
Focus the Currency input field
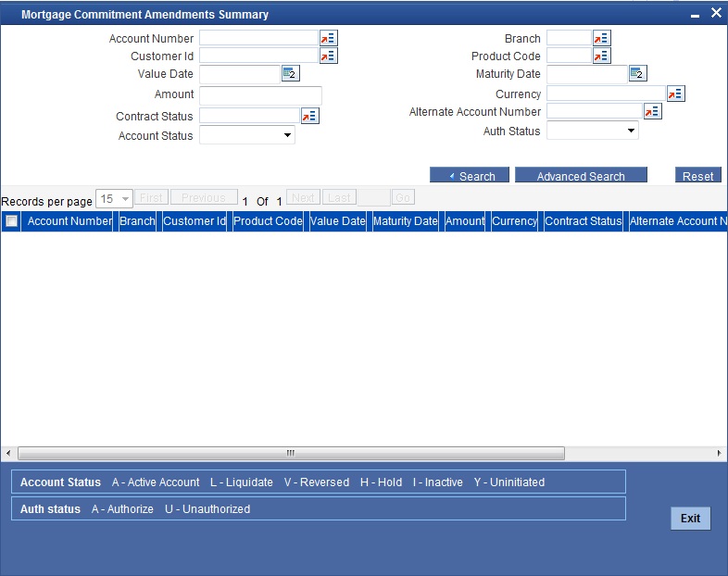click(x=607, y=94)
